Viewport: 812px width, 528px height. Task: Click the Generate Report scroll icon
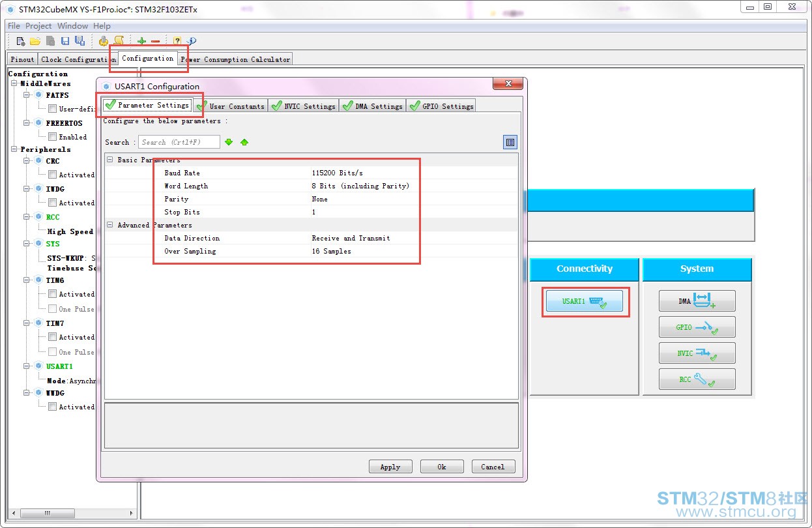tap(119, 41)
